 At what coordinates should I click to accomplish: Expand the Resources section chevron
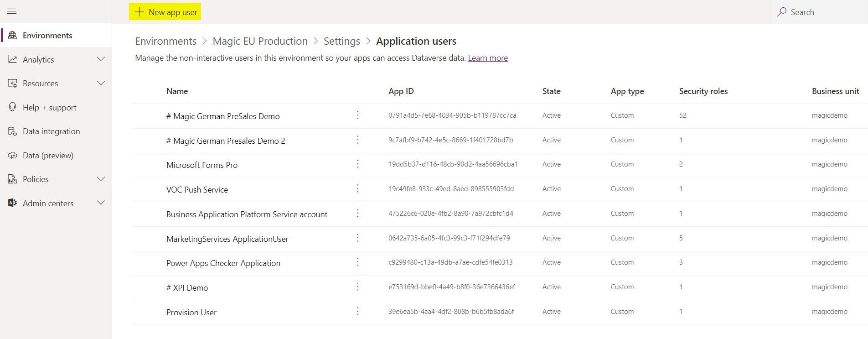point(101,83)
